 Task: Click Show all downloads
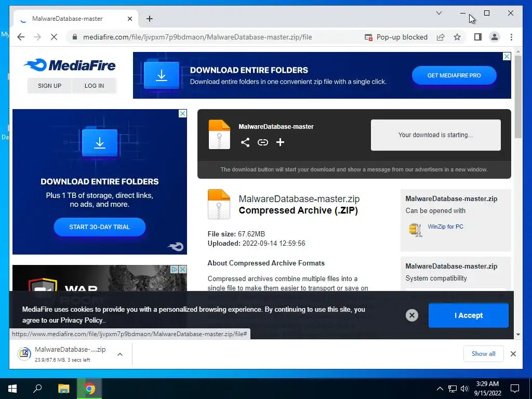click(483, 353)
